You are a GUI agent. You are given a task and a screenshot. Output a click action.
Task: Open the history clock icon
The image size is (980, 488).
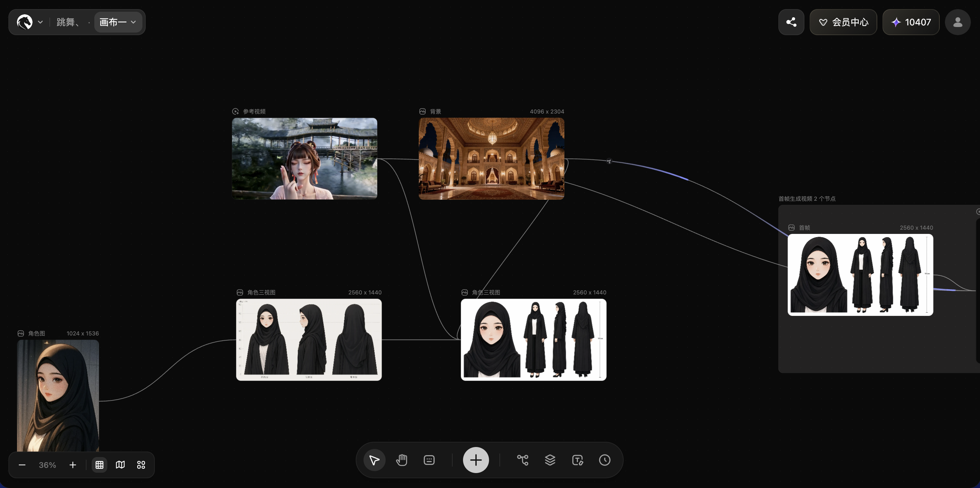click(x=605, y=460)
